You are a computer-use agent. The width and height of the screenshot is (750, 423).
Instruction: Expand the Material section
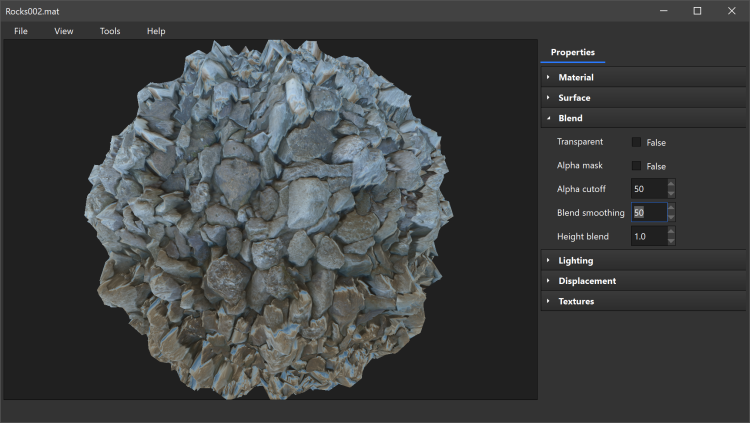576,77
